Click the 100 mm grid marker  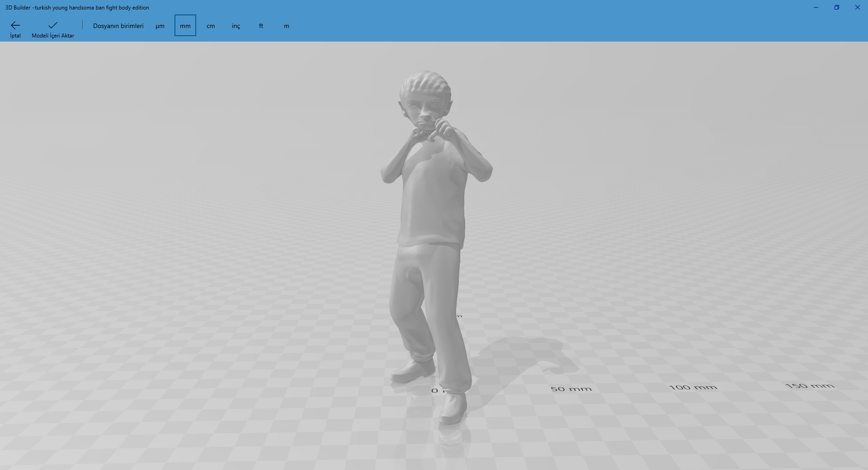693,387
